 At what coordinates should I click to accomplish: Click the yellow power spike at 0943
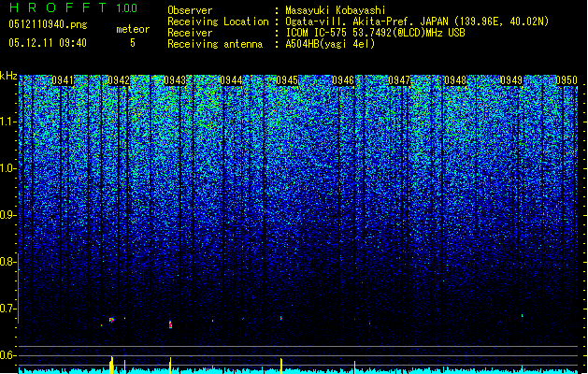[170, 366]
